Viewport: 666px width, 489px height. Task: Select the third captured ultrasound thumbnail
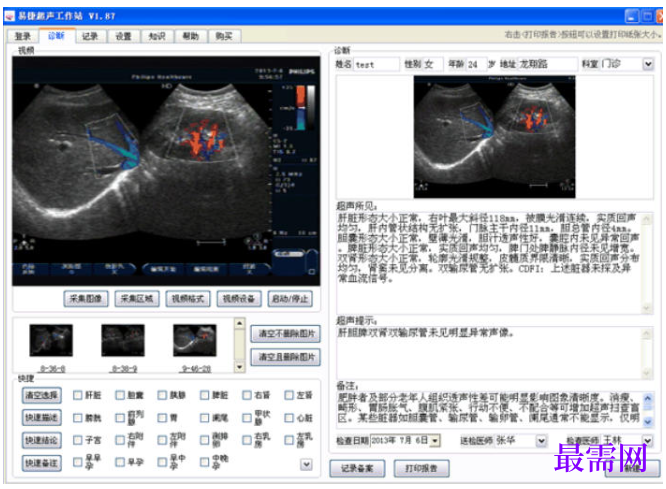pos(195,340)
